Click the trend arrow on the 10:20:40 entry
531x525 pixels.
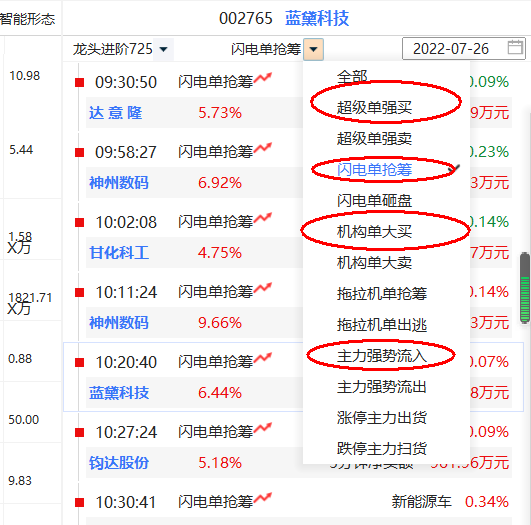(x=263, y=358)
